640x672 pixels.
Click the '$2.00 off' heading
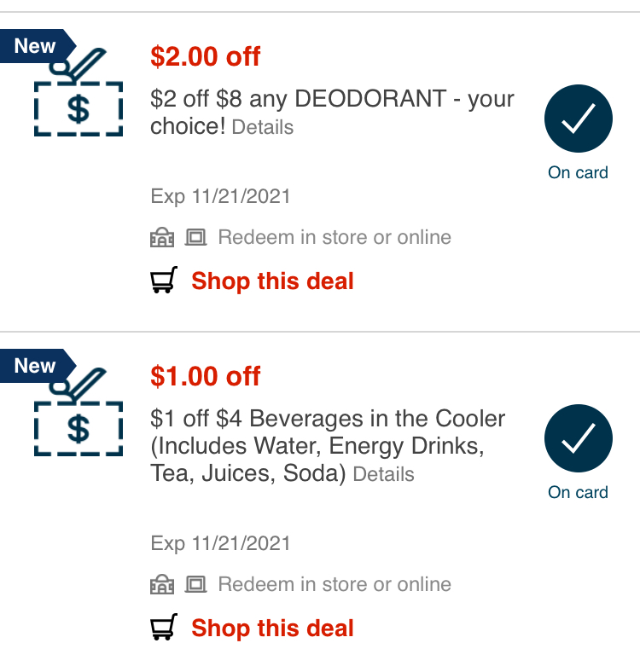(206, 57)
